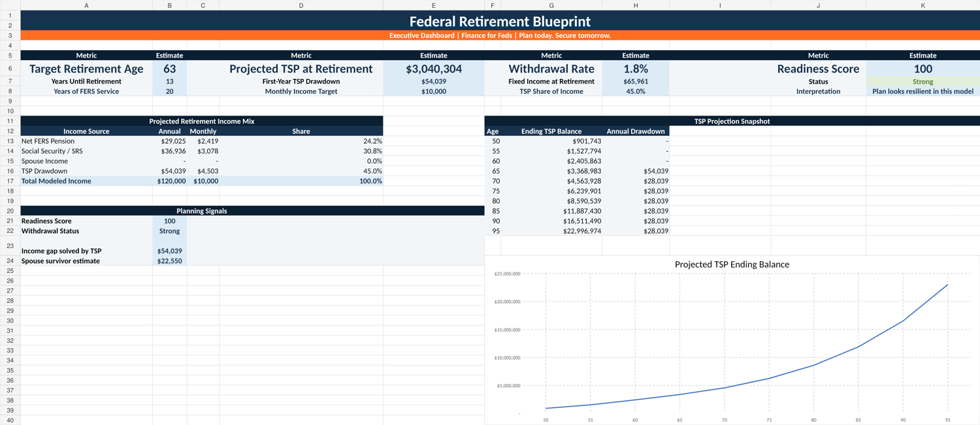Select the age 85 balance $11,887,430

pyautogui.click(x=551, y=211)
